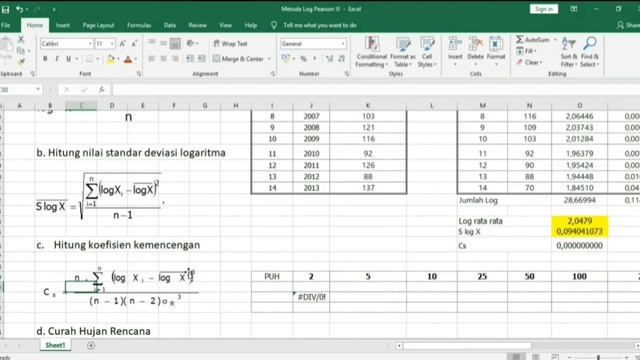The width and height of the screenshot is (640, 360).
Task: Undo the last action
Action: click(x=19, y=9)
